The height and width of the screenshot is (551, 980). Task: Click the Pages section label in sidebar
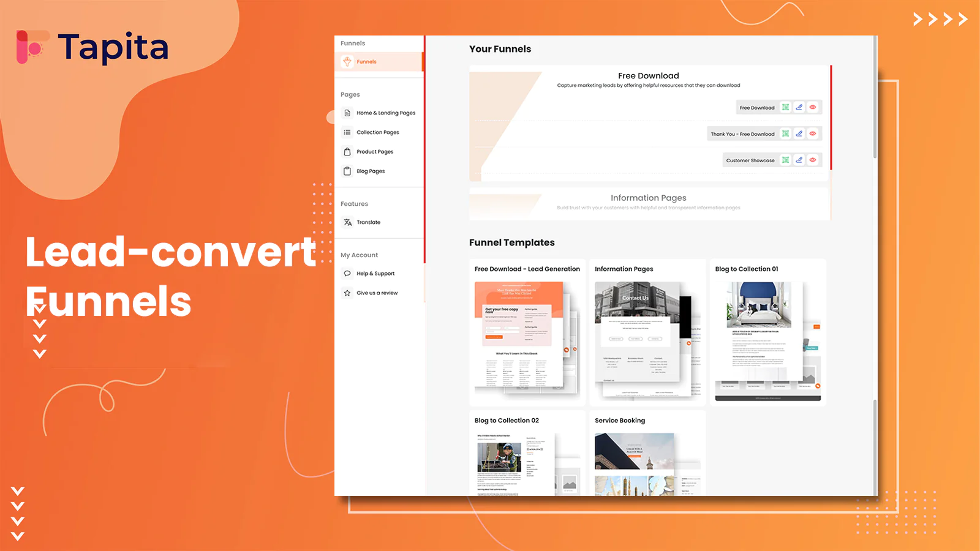[350, 94]
